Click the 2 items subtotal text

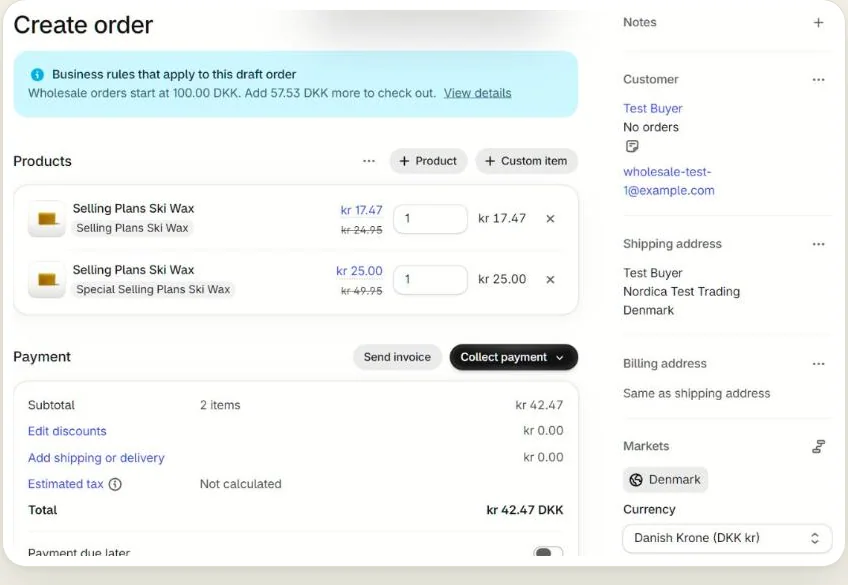(x=220, y=405)
